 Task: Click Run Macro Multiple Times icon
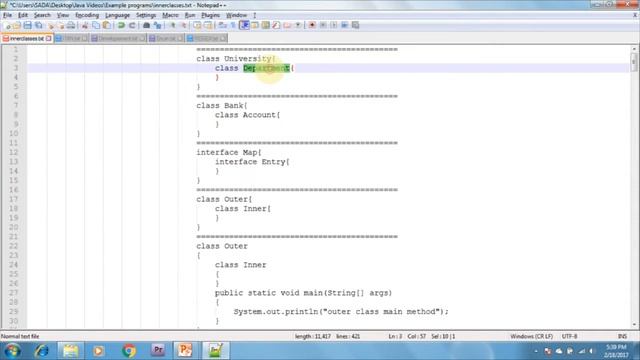coord(344,25)
